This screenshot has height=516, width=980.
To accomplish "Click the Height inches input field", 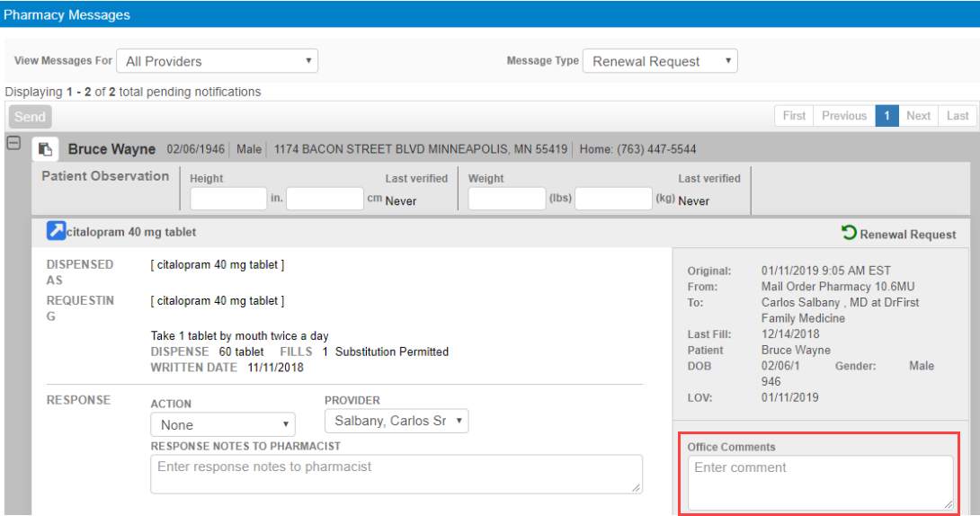I will 228,199.
